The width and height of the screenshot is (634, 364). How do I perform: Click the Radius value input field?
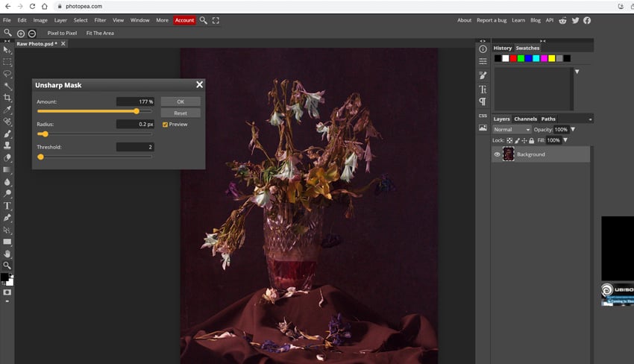tap(135, 125)
